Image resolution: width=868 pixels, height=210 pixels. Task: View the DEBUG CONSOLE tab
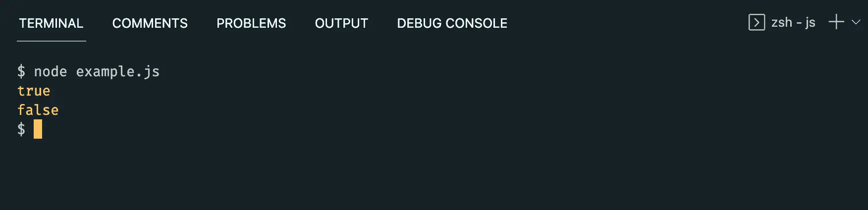pos(452,23)
